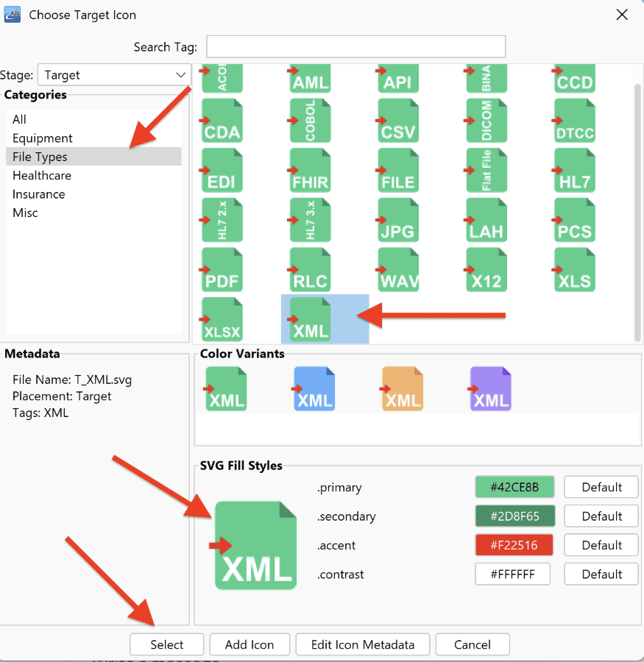
Task: Pick the API target icon
Action: pyautogui.click(x=397, y=79)
